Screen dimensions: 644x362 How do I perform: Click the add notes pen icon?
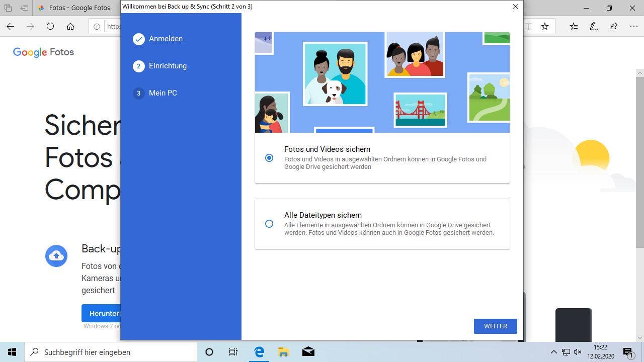click(x=594, y=27)
